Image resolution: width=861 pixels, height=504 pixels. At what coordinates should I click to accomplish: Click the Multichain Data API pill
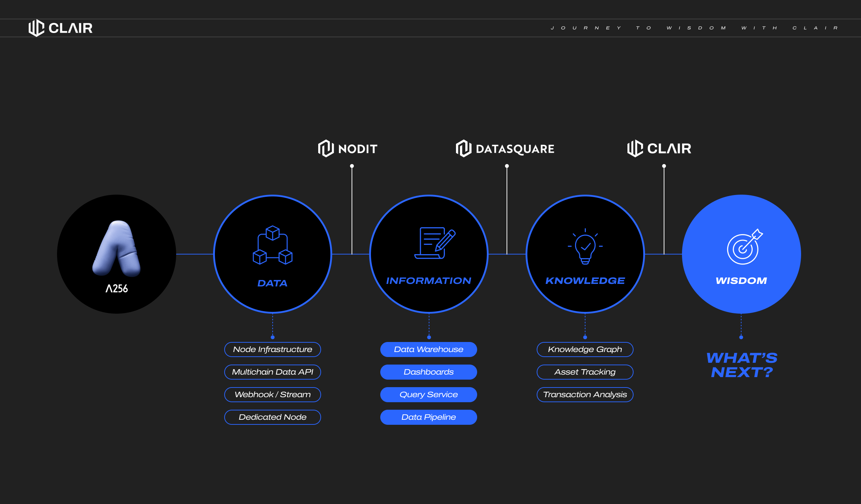click(x=273, y=372)
